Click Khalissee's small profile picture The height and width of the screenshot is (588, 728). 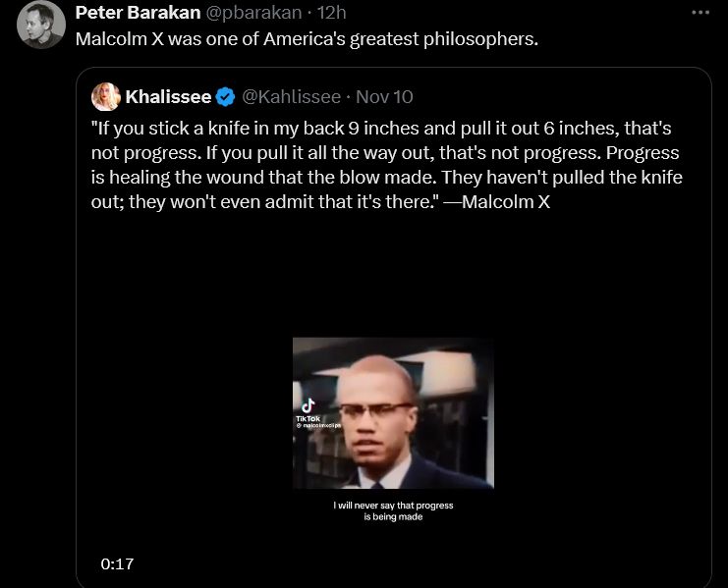(x=105, y=96)
